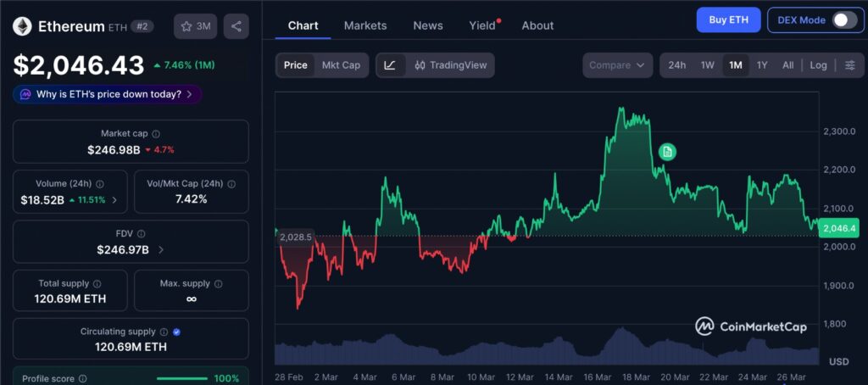Click the infinity max supply value

191,299
